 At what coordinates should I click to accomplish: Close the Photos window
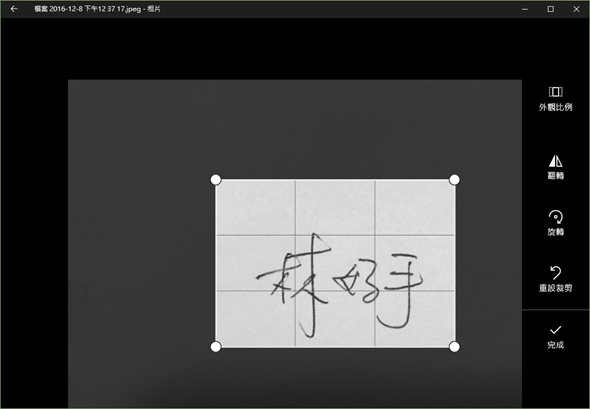coord(576,9)
